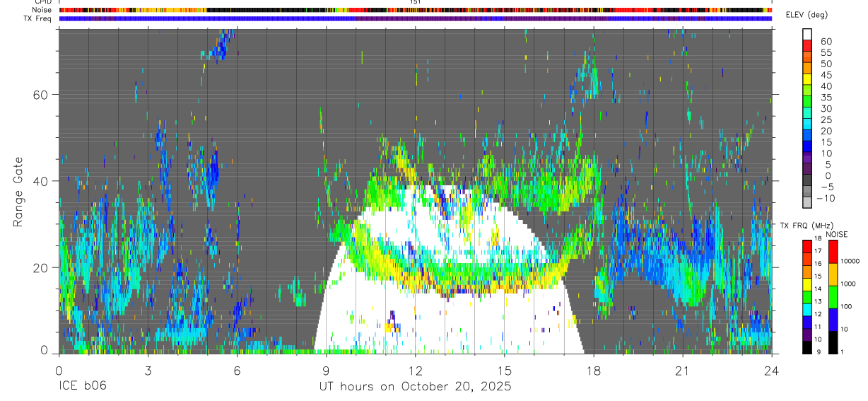Image resolution: width=868 pixels, height=401 pixels.
Task: Select UT hour tick label 18 under the plot
Action: [594, 371]
